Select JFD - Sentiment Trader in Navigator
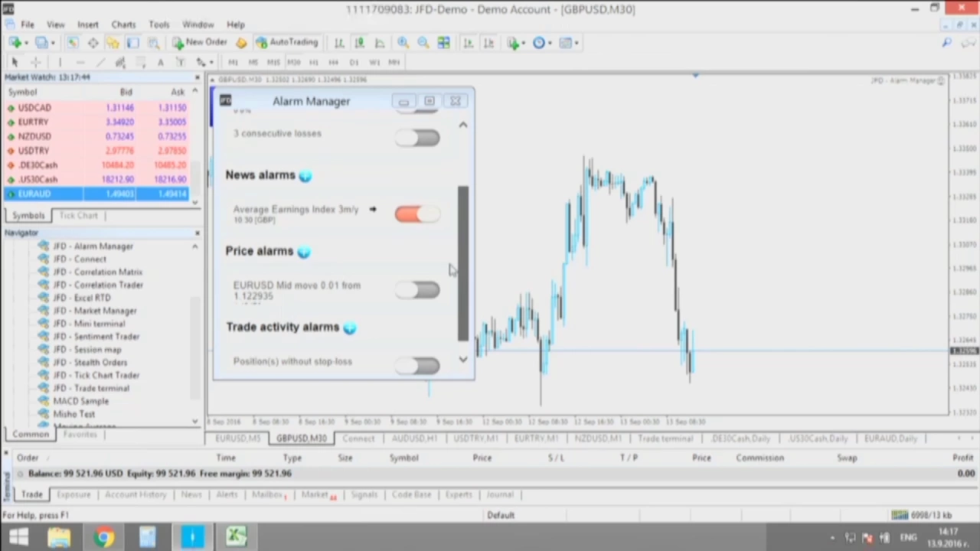The image size is (980, 551). tap(96, 336)
